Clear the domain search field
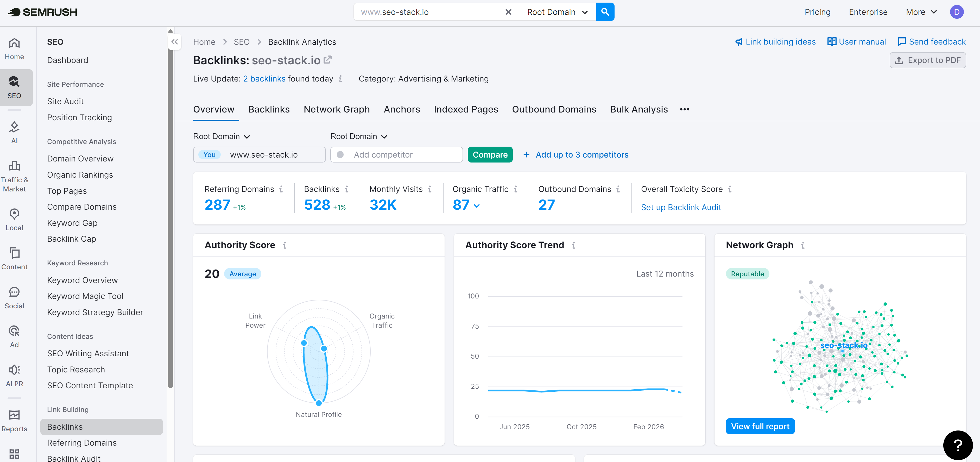980x462 pixels. [508, 12]
